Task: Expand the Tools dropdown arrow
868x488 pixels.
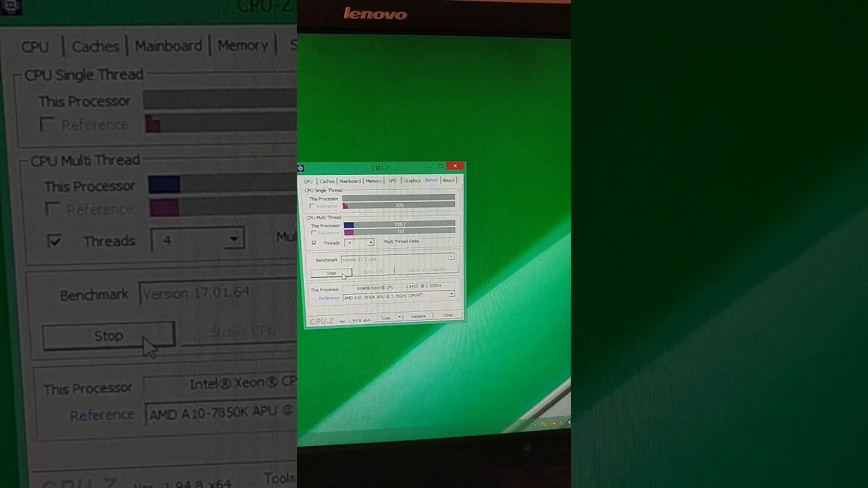Action: [399, 317]
